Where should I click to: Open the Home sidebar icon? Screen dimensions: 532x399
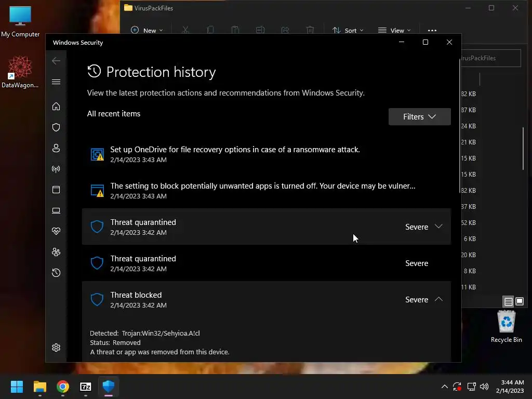tap(56, 107)
